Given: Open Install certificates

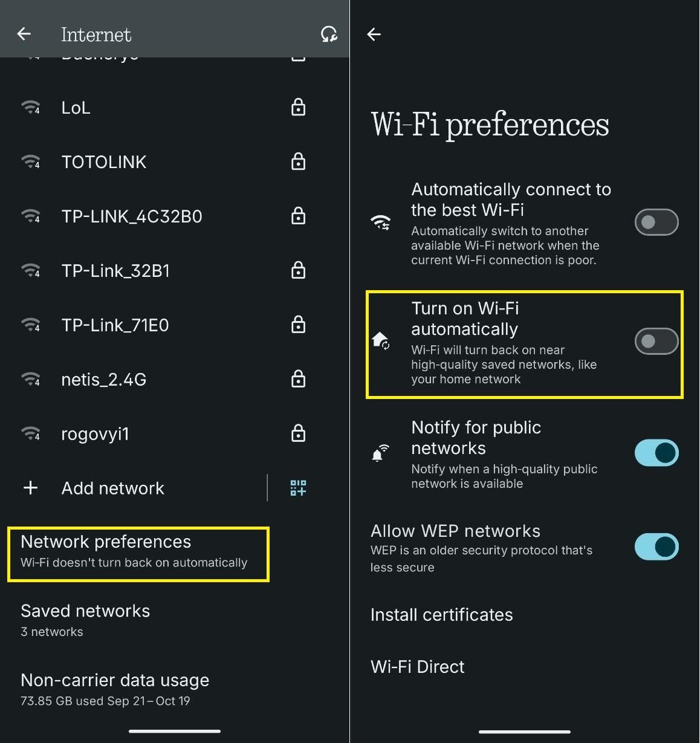Looking at the screenshot, I should [525, 615].
